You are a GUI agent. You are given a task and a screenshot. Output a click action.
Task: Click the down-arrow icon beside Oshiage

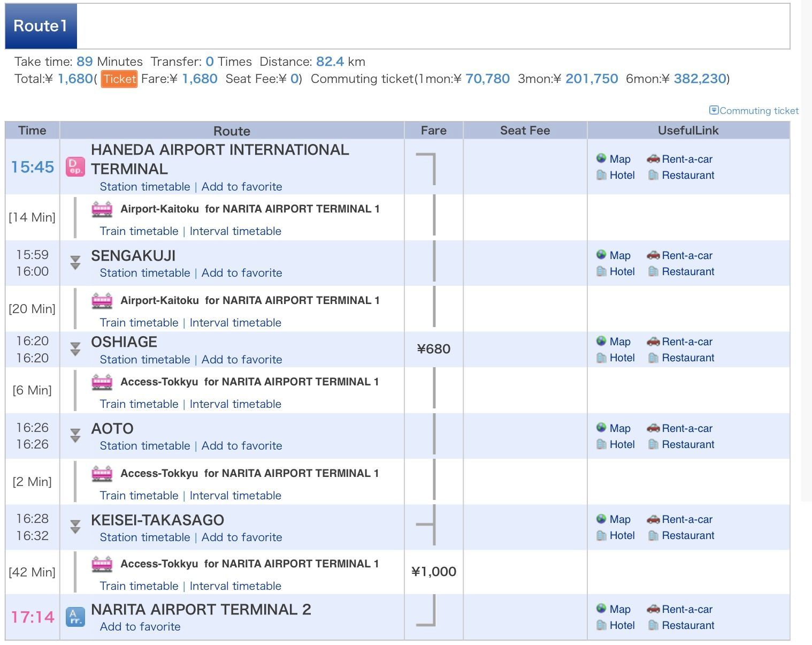(x=75, y=349)
